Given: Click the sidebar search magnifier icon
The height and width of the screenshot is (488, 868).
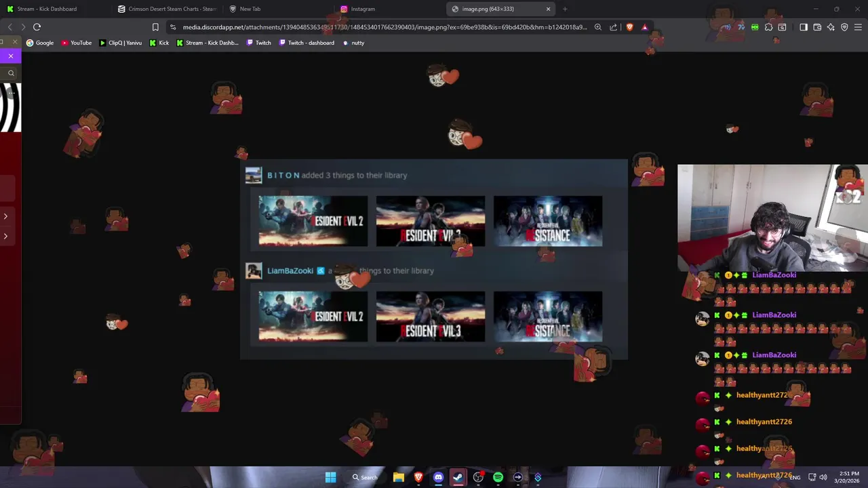Looking at the screenshot, I should pos(11,73).
